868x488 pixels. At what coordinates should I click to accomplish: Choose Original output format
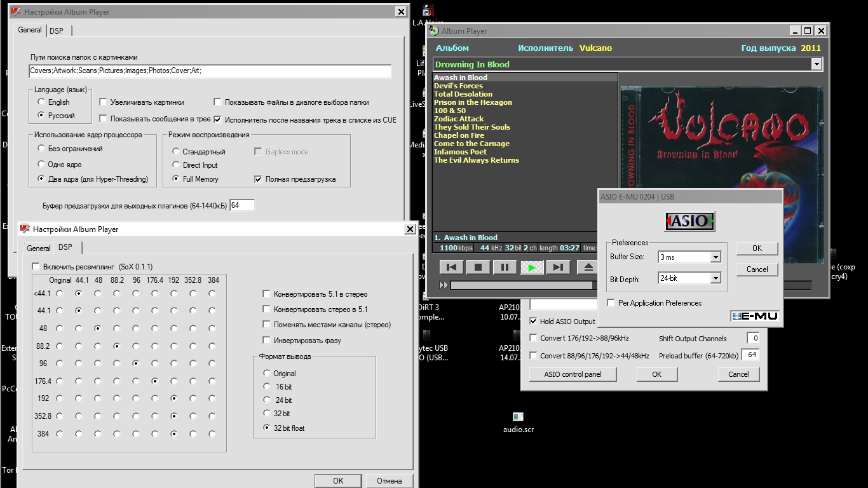[267, 374]
